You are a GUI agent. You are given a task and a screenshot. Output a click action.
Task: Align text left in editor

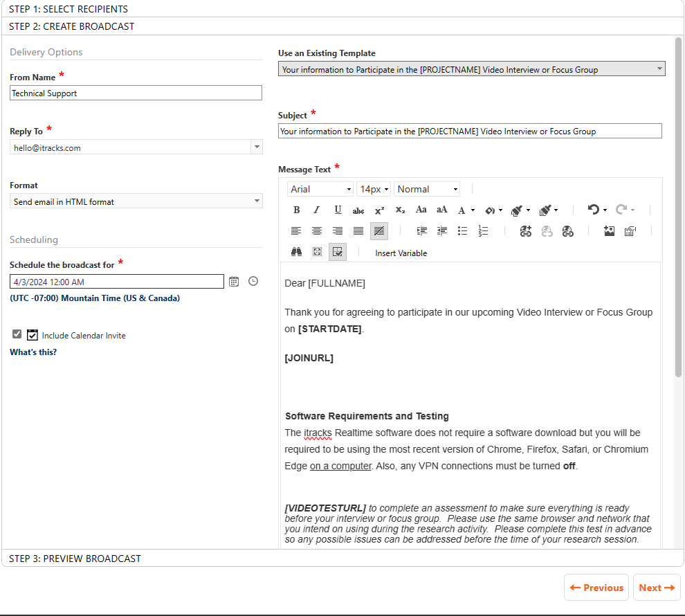[x=296, y=231]
